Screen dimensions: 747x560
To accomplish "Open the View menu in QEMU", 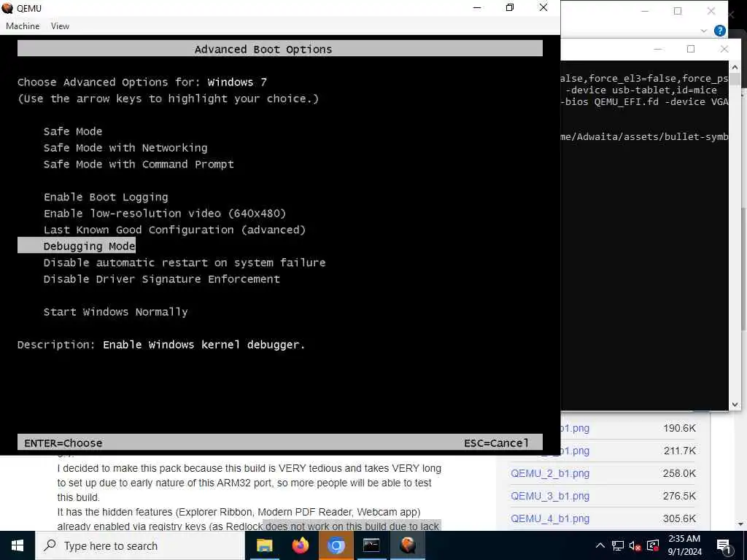I will [60, 26].
